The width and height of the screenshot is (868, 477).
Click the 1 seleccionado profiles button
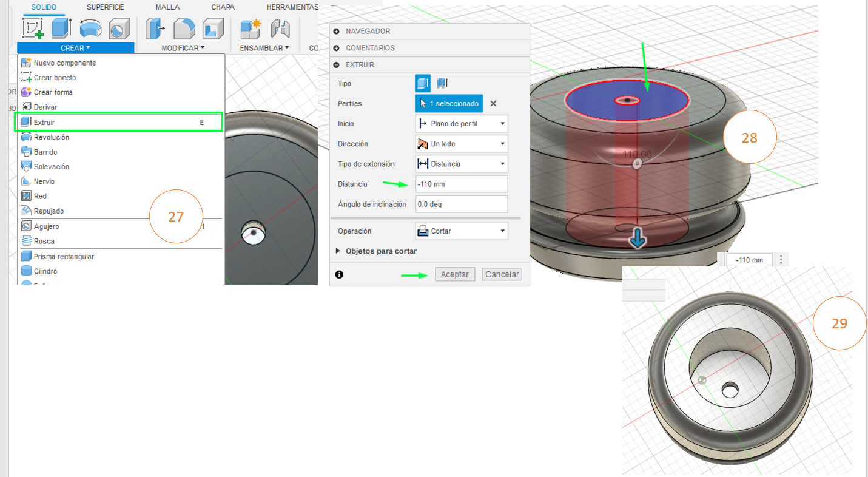pos(449,104)
